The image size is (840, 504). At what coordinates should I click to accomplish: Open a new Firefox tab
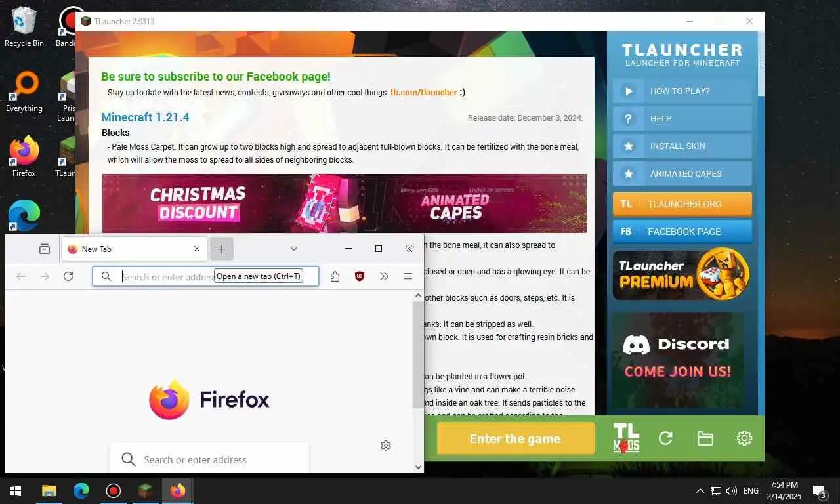click(x=222, y=249)
